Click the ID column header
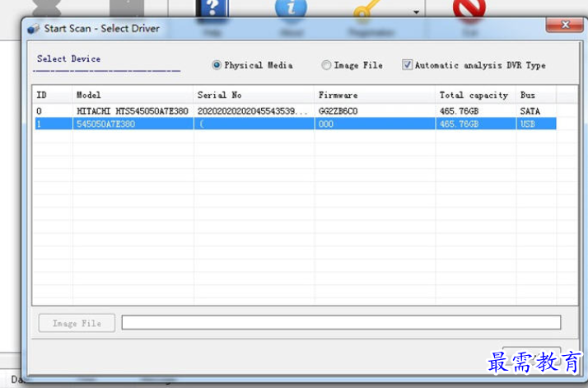588x388 pixels. [x=53, y=95]
